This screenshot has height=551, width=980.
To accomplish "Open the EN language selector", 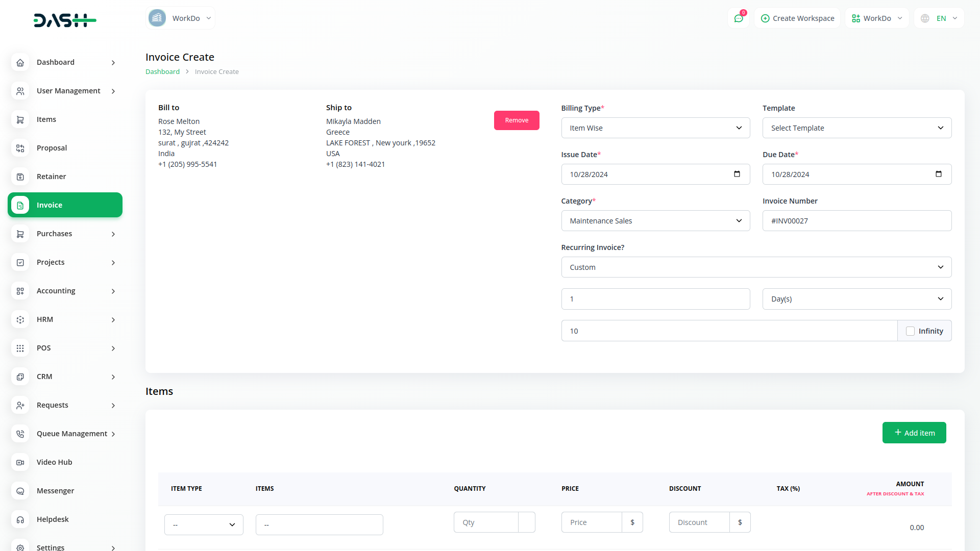I will tap(939, 18).
